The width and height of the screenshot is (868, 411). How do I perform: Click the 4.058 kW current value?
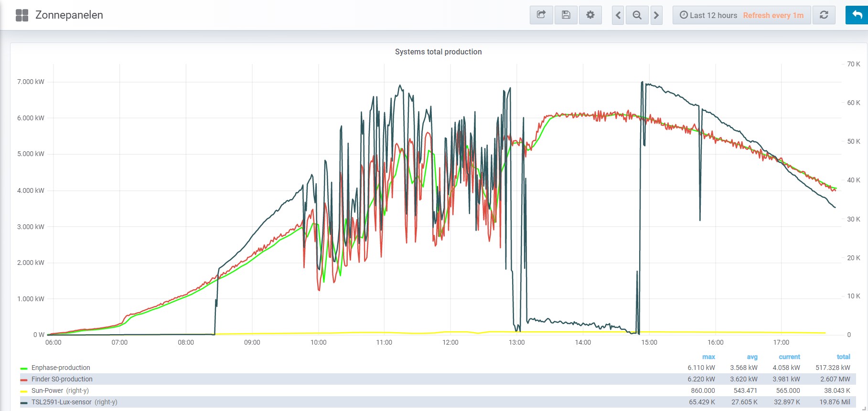[786, 368]
